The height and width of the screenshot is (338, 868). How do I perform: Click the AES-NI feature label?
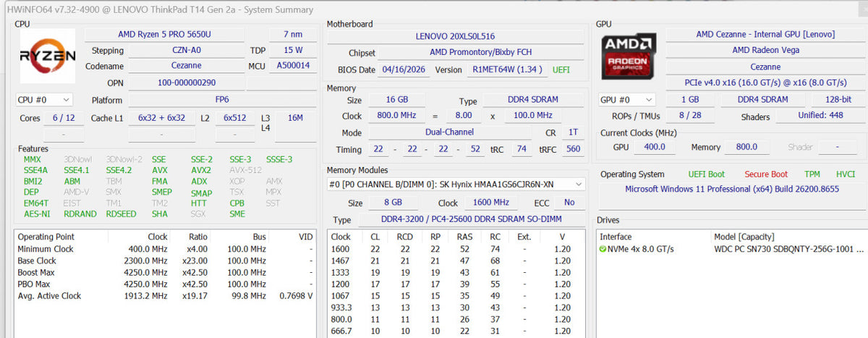point(37,214)
